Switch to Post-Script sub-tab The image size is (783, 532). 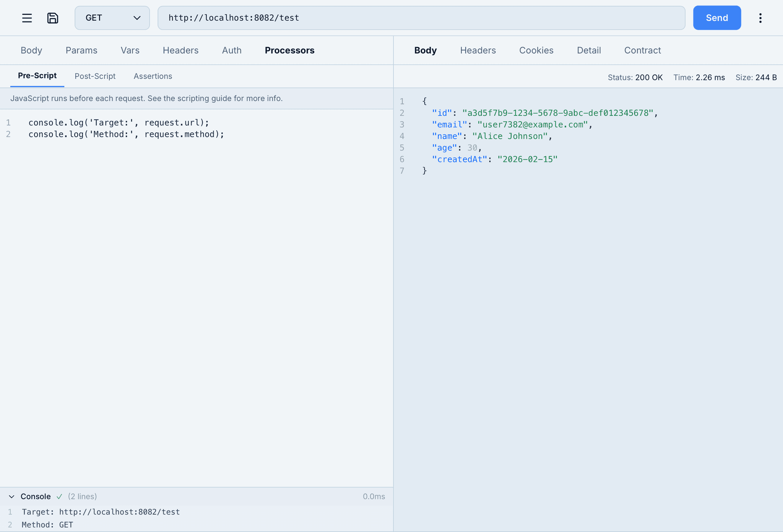tap(95, 76)
